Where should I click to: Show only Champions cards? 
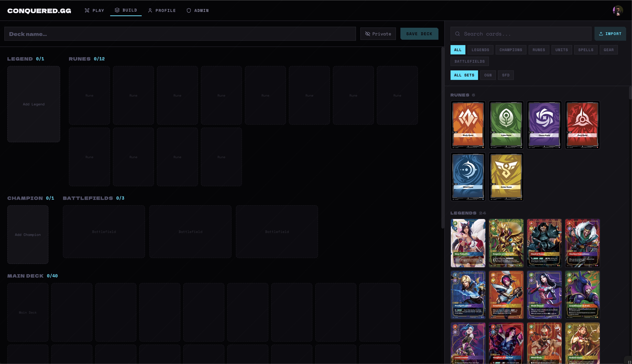[x=510, y=50]
